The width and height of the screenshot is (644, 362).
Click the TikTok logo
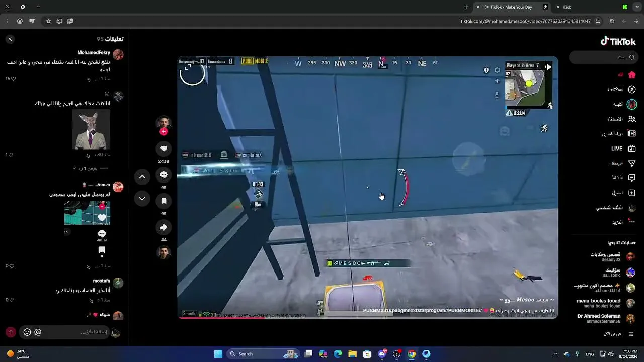[618, 41]
